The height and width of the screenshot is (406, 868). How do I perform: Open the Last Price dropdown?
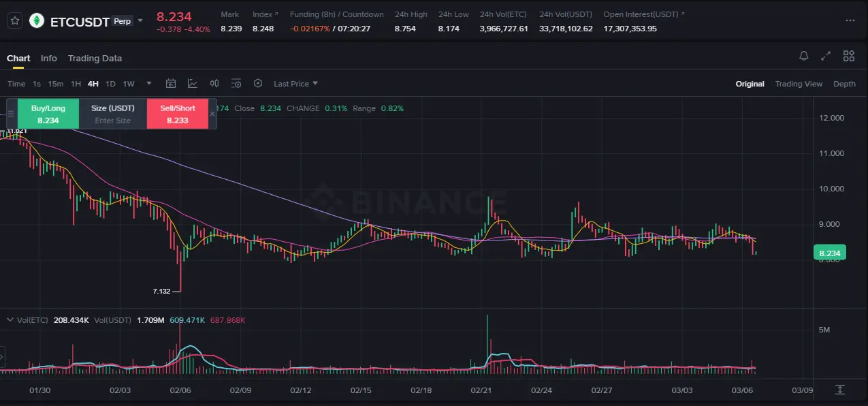coord(296,84)
